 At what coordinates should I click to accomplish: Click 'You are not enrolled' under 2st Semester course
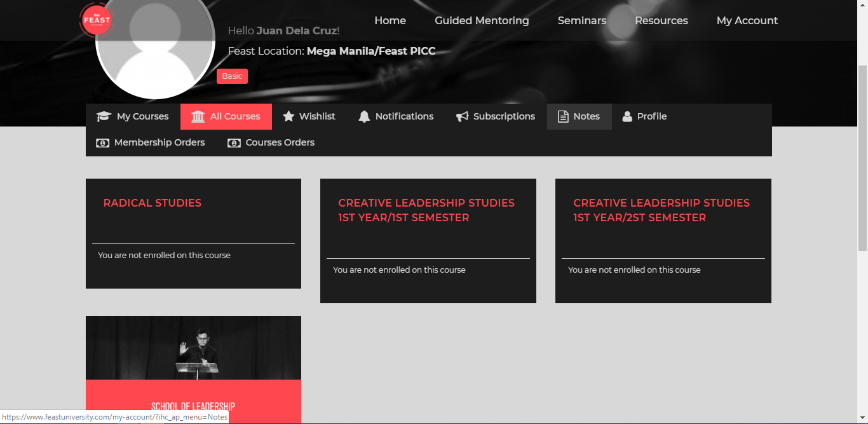(634, 270)
